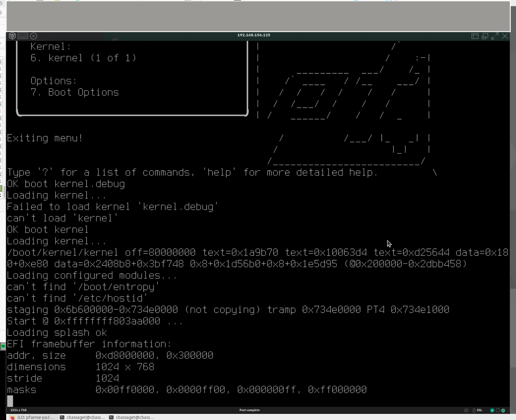Expand the remote console to fullscreen
The width and height of the screenshot is (516, 420).
click(495, 36)
